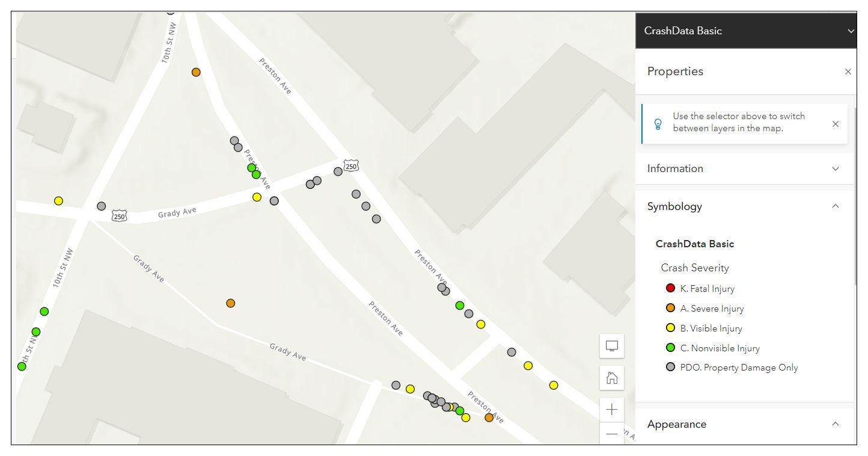Expand the Information section
Screen dimensions: 868x456
click(836, 169)
